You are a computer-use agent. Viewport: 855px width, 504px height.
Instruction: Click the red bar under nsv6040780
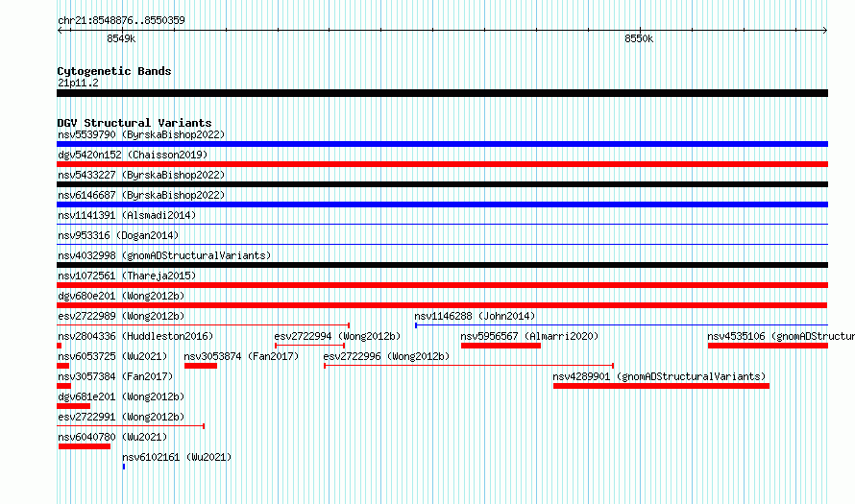85,446
